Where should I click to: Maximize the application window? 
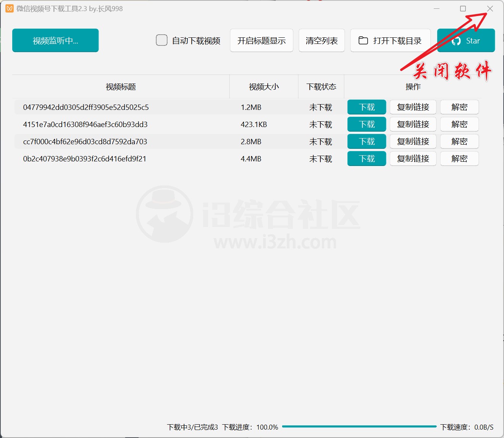tap(463, 8)
